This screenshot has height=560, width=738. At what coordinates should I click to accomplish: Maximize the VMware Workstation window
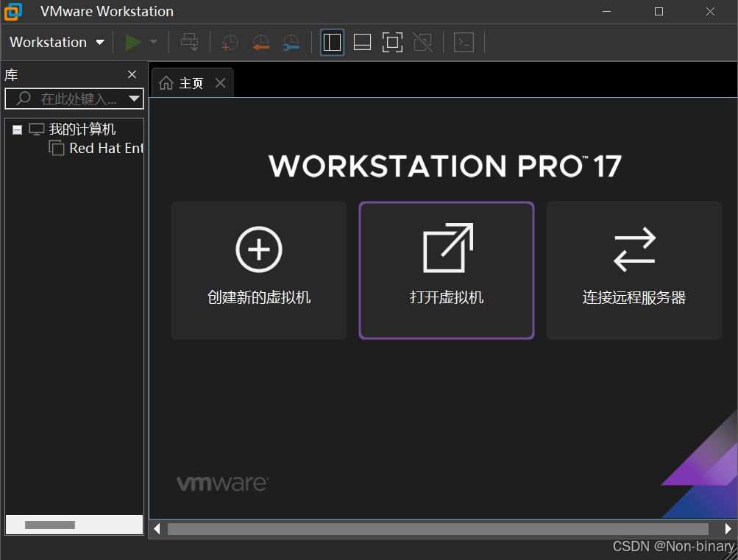(659, 11)
